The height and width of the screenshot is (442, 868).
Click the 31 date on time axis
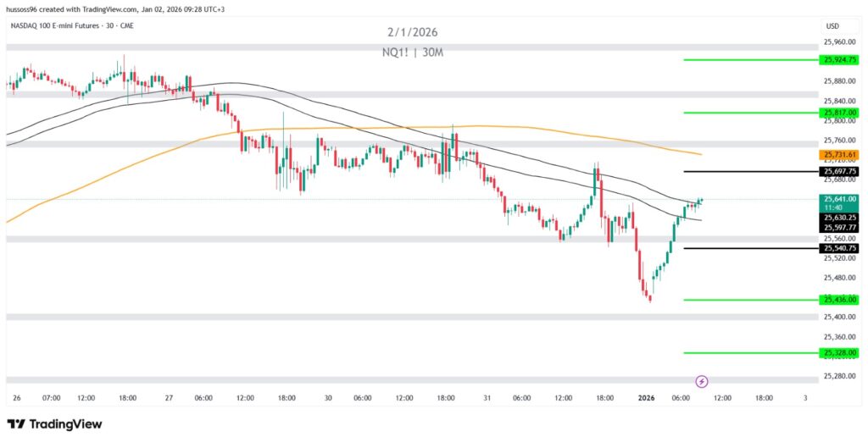[x=484, y=398]
